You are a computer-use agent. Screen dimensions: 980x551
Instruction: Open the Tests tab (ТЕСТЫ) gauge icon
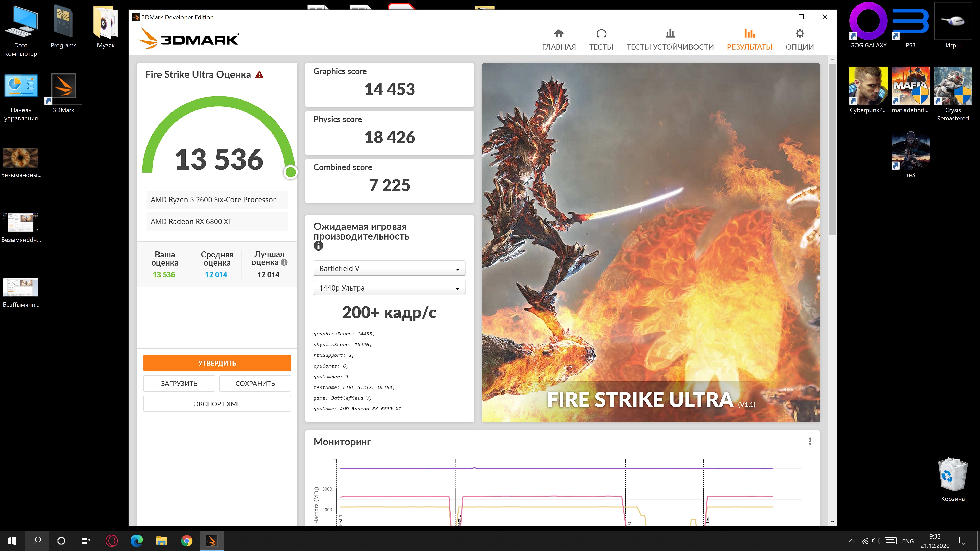tap(601, 34)
